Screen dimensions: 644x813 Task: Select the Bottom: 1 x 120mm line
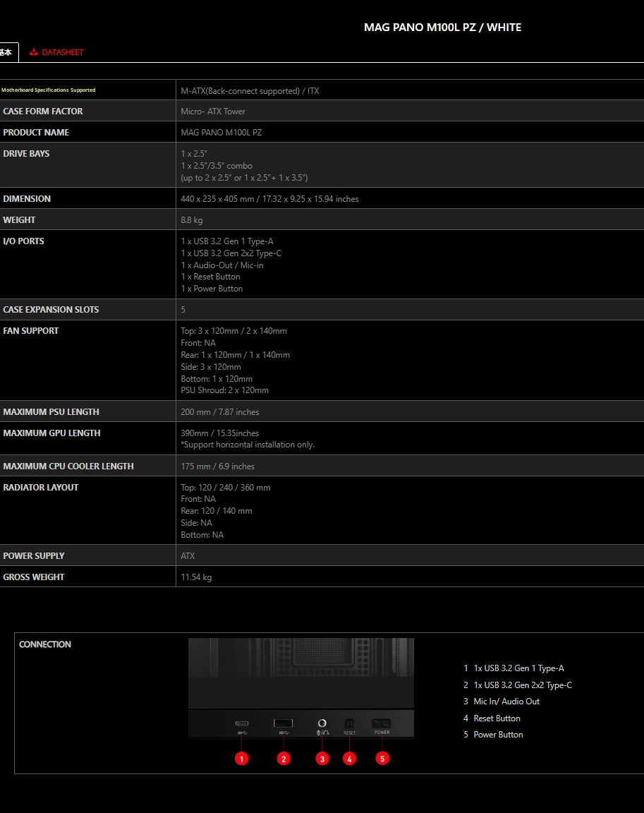tap(217, 379)
